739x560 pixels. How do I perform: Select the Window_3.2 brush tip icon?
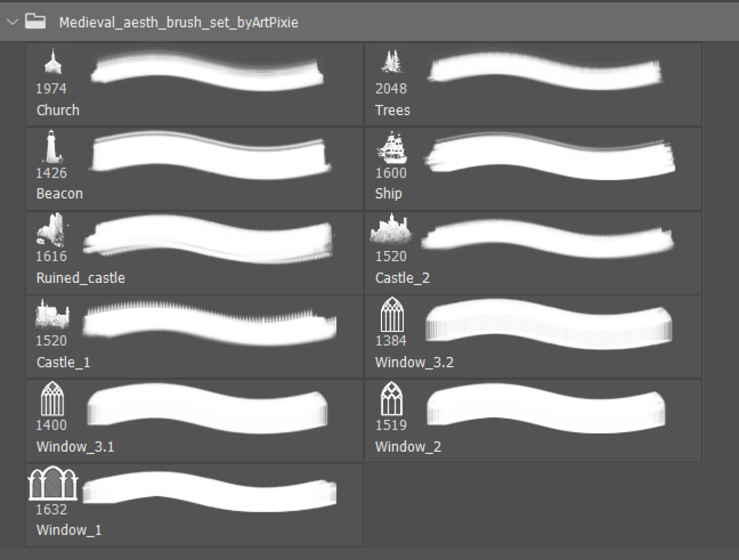(x=392, y=315)
